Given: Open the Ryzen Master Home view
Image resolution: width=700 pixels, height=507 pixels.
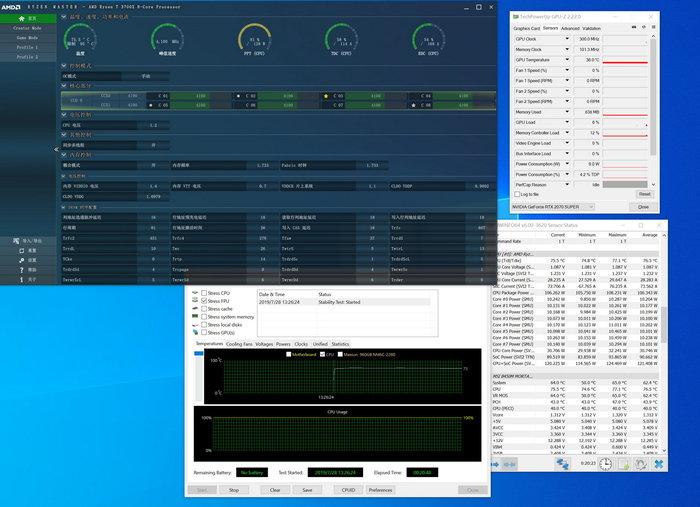Looking at the screenshot, I should pyautogui.click(x=28, y=18).
